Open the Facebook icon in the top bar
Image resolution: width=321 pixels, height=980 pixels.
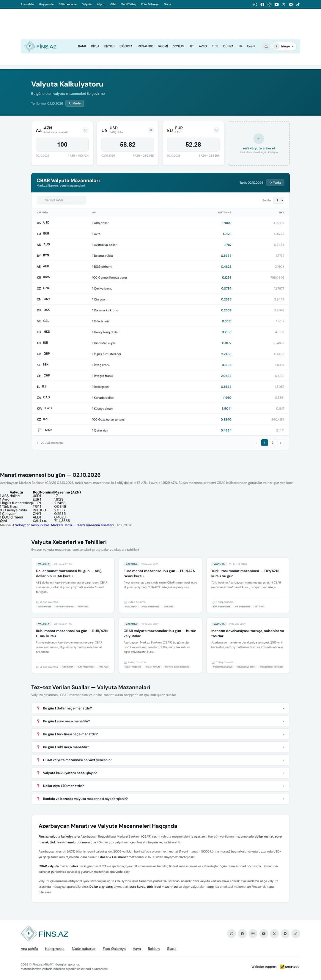[x=262, y=4]
